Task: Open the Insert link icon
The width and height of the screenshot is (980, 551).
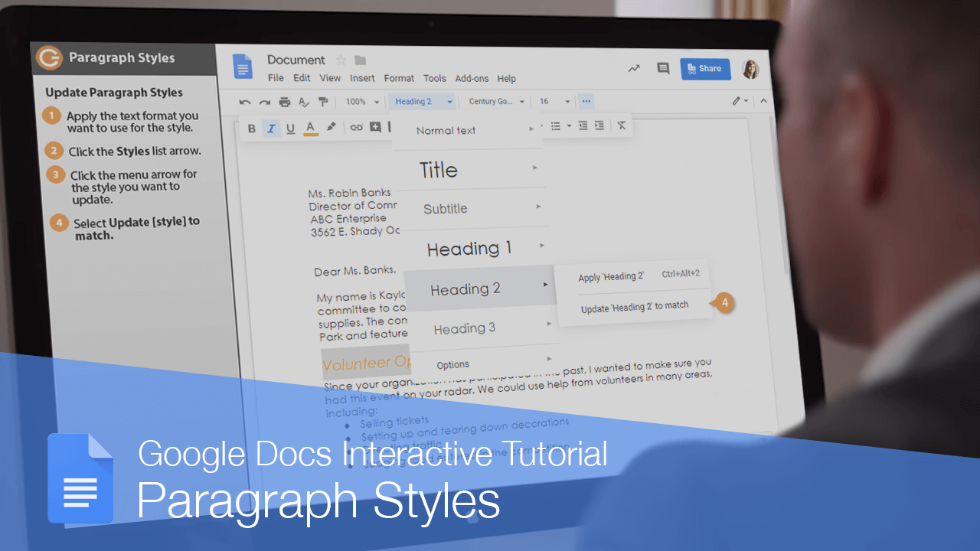Action: (x=356, y=128)
